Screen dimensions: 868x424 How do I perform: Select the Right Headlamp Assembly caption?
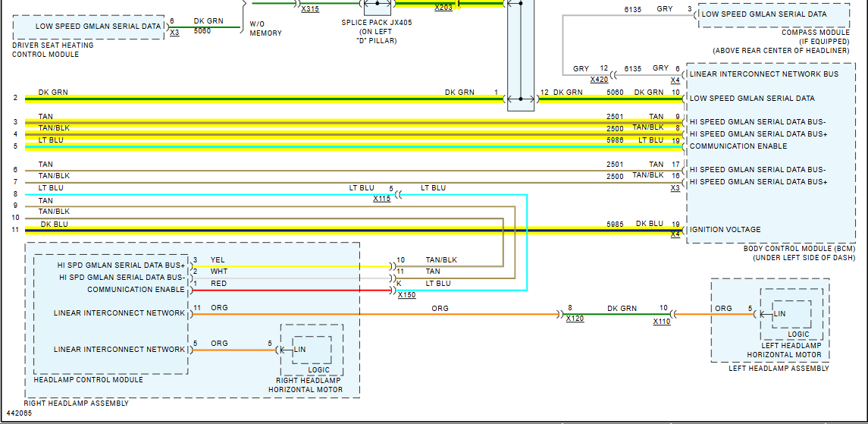click(77, 404)
